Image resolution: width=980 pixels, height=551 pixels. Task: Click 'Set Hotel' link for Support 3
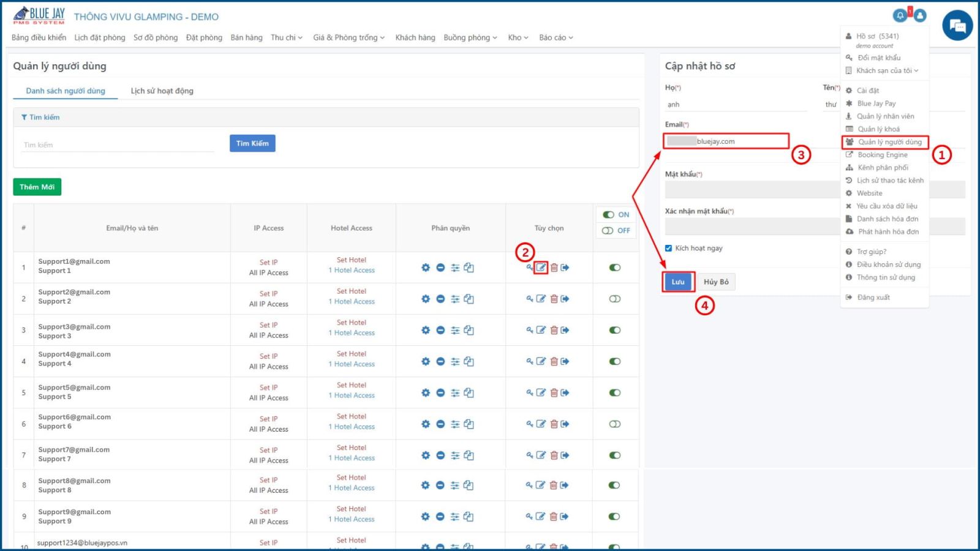pyautogui.click(x=352, y=323)
